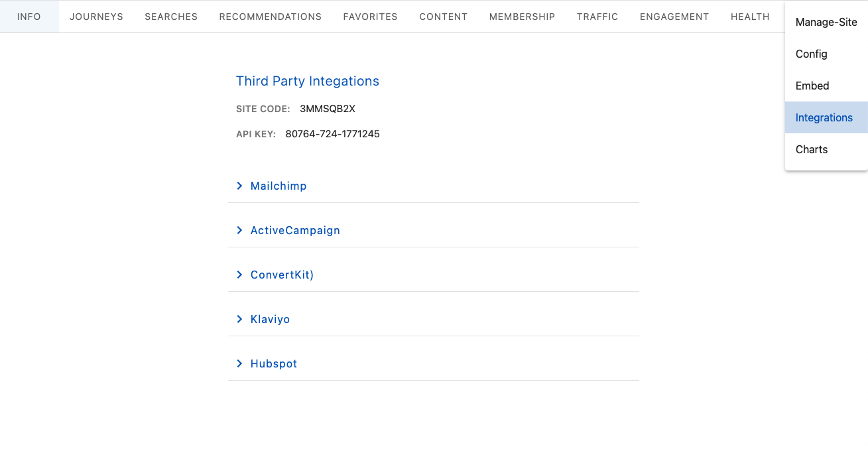Expand the Mailchimp integration chevron
The image size is (868, 455).
click(239, 186)
